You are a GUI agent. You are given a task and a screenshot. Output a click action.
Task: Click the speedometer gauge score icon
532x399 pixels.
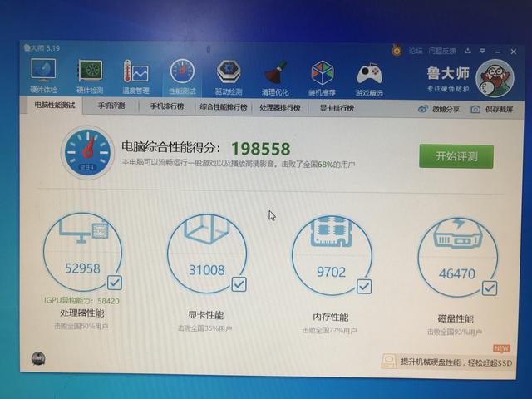[x=87, y=152]
